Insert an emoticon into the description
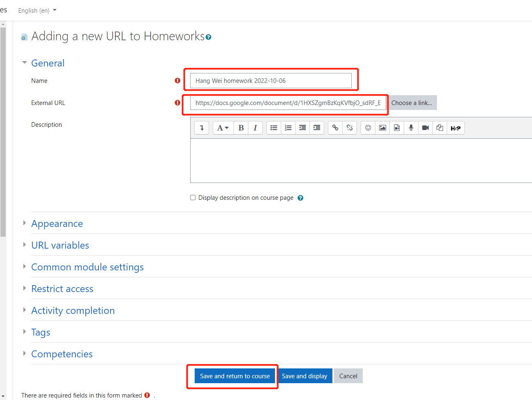Screen dimensions: 532x400 (368, 128)
